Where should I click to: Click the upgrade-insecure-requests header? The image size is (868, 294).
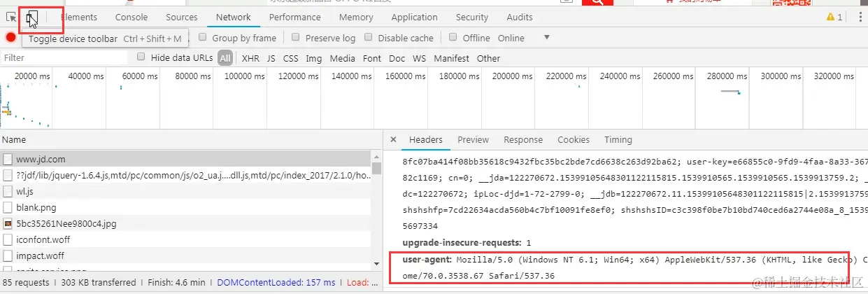point(462,243)
